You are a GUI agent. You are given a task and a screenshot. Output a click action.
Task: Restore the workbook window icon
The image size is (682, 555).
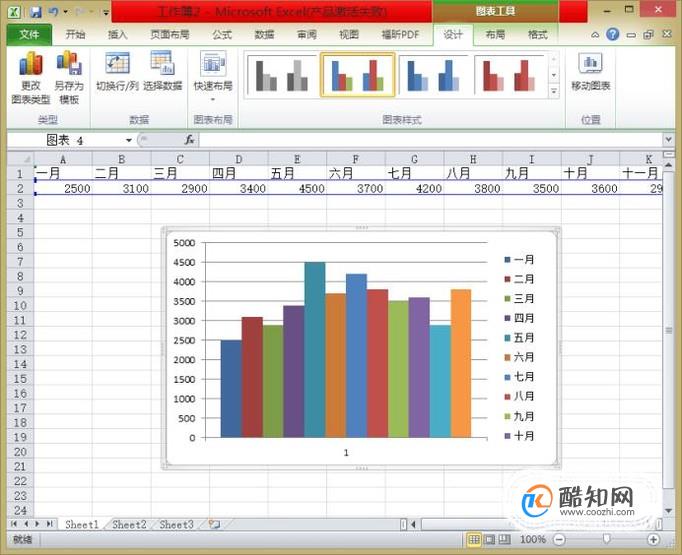pyautogui.click(x=648, y=34)
